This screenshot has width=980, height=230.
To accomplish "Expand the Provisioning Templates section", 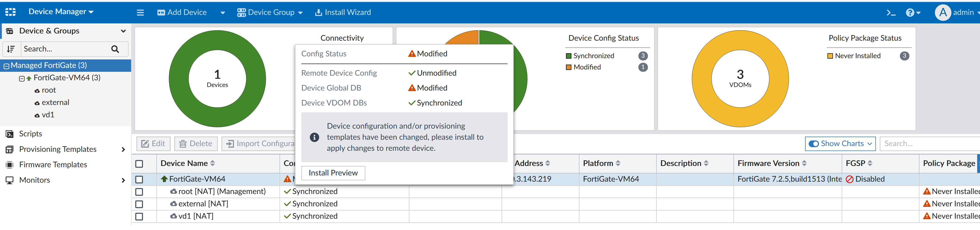I will (123, 149).
